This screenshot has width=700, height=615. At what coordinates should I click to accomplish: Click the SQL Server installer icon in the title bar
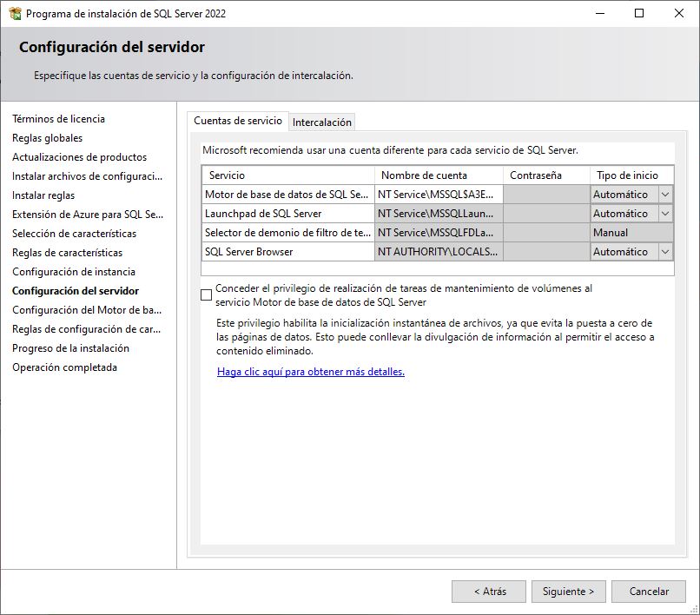click(x=13, y=13)
